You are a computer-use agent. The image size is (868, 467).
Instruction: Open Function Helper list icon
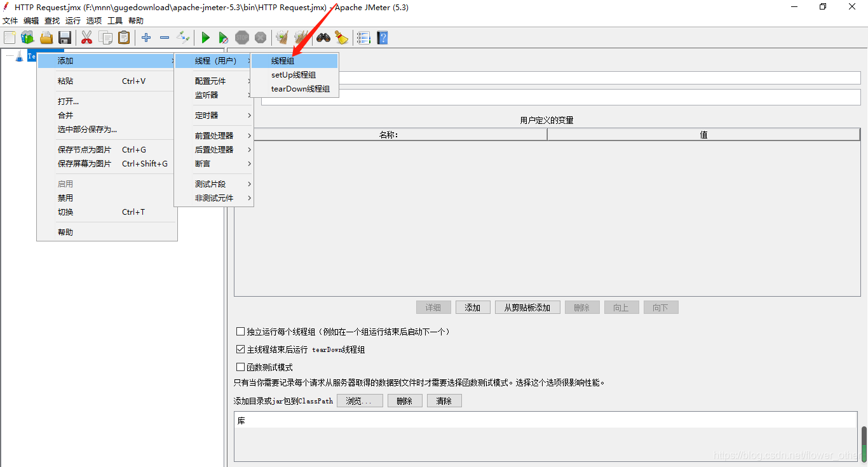363,37
